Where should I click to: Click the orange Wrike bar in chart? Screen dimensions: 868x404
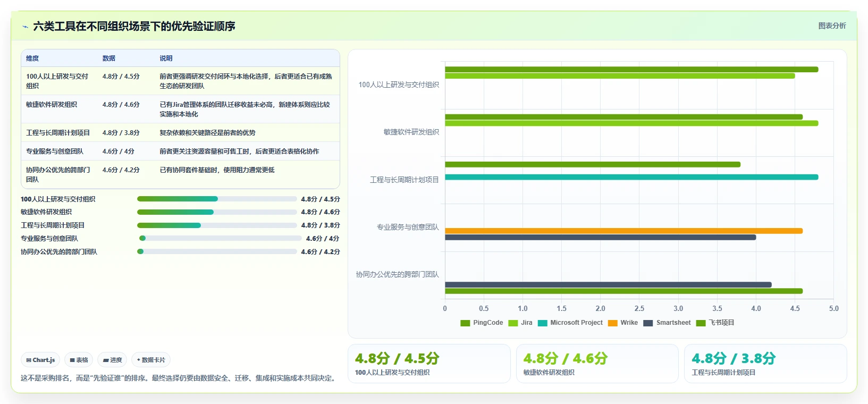tap(623, 231)
